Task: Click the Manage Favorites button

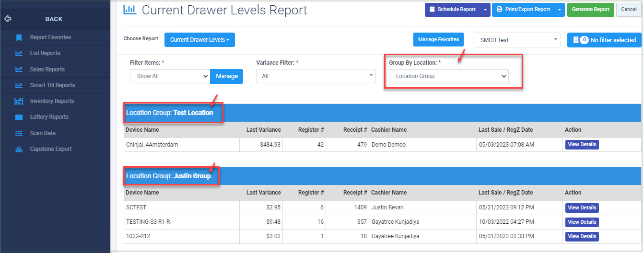Action: click(x=438, y=40)
